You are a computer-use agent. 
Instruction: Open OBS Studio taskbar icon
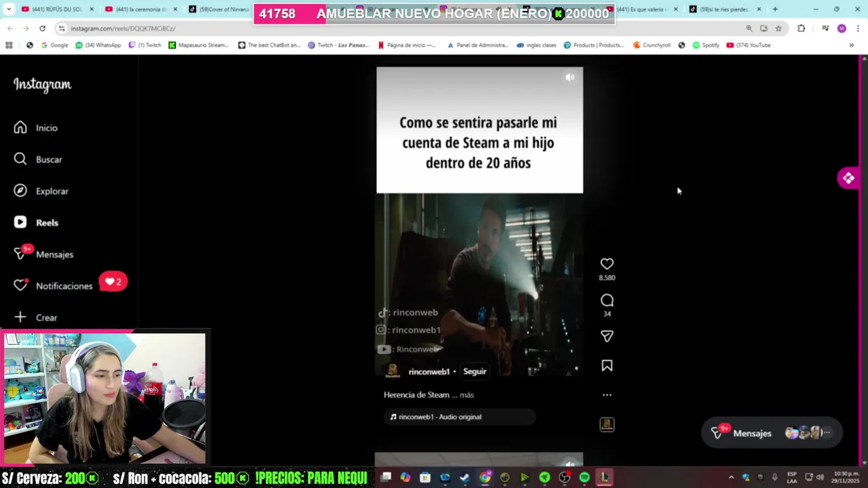[564, 477]
